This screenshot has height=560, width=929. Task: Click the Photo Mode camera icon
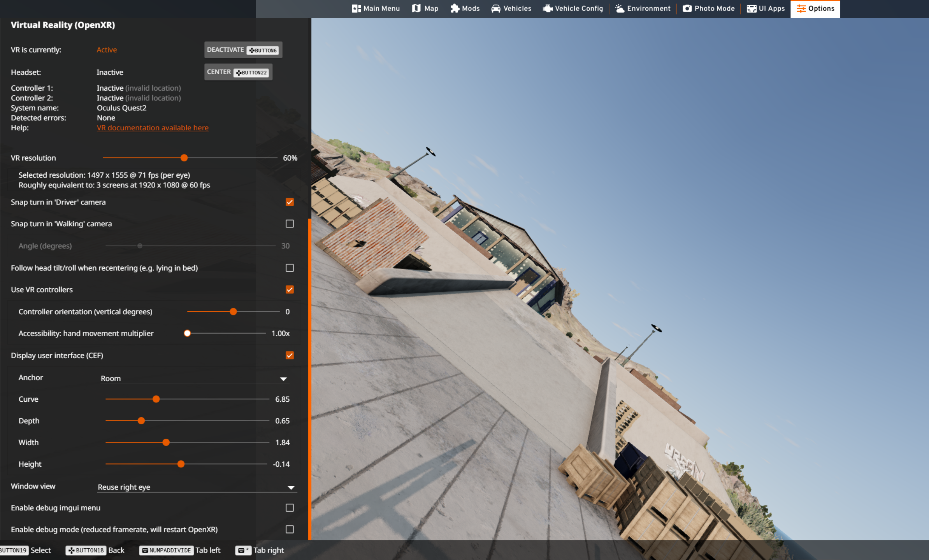[x=687, y=9]
